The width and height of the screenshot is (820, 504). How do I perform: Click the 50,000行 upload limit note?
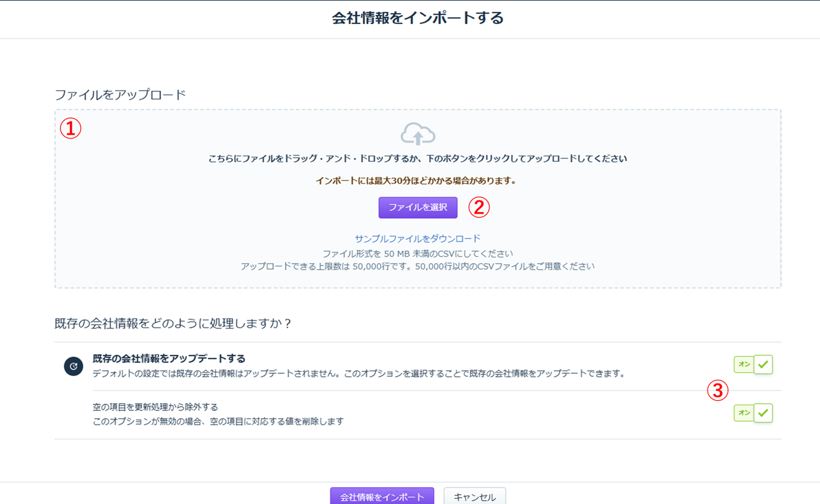[x=418, y=266]
